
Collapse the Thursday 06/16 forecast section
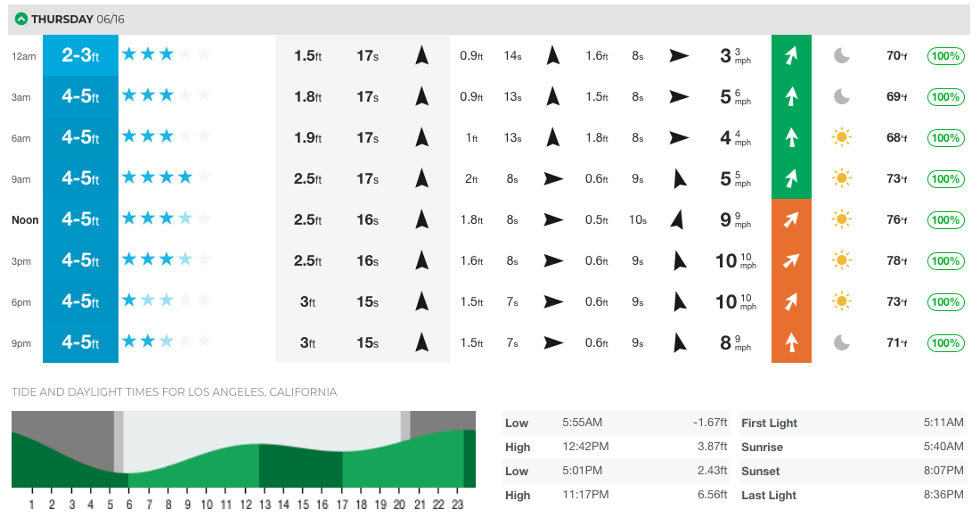click(21, 19)
